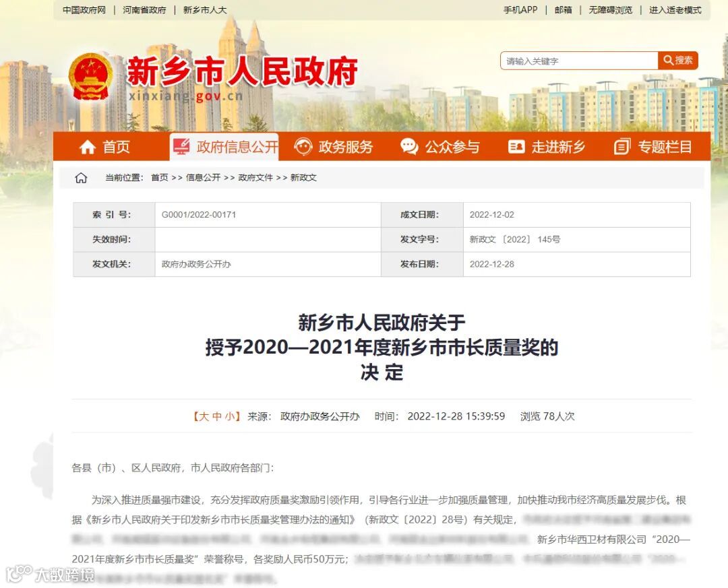
Task: Open the 无障碍浏览 link
Action: coord(611,9)
